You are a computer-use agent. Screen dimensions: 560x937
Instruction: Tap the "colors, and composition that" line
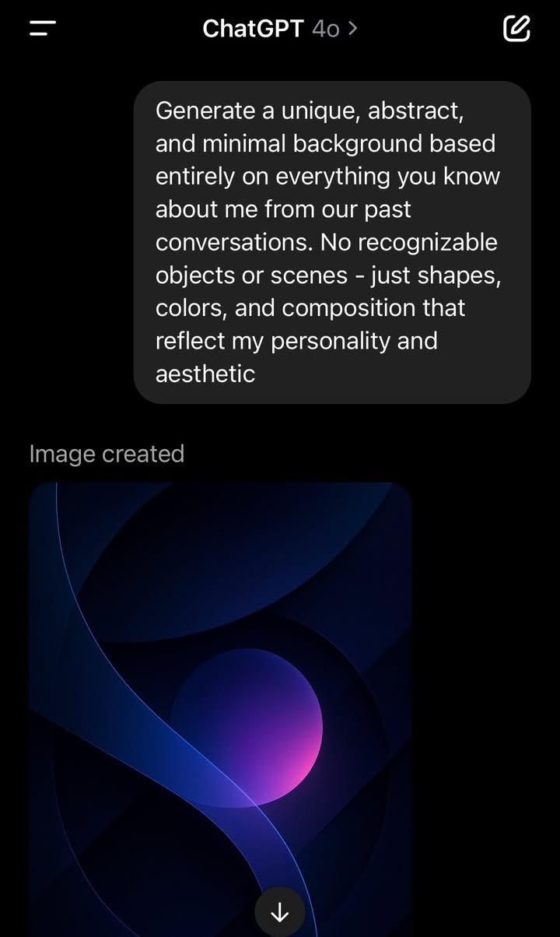(x=310, y=308)
